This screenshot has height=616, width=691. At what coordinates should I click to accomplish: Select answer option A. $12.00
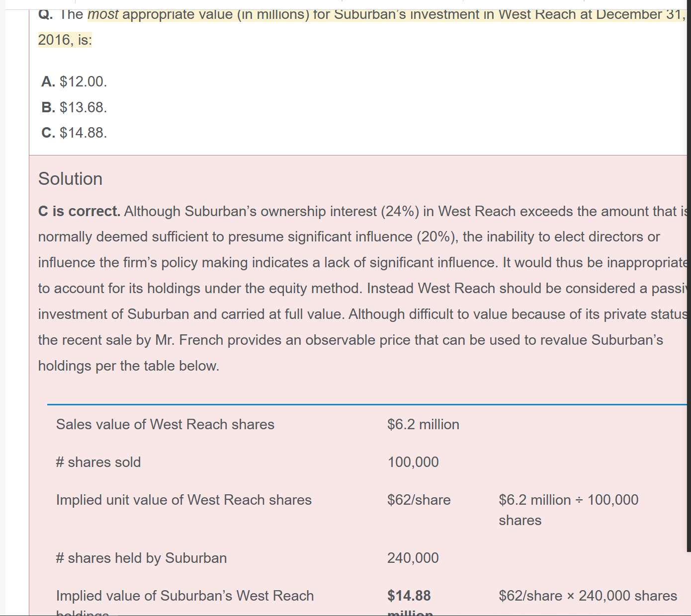(74, 81)
